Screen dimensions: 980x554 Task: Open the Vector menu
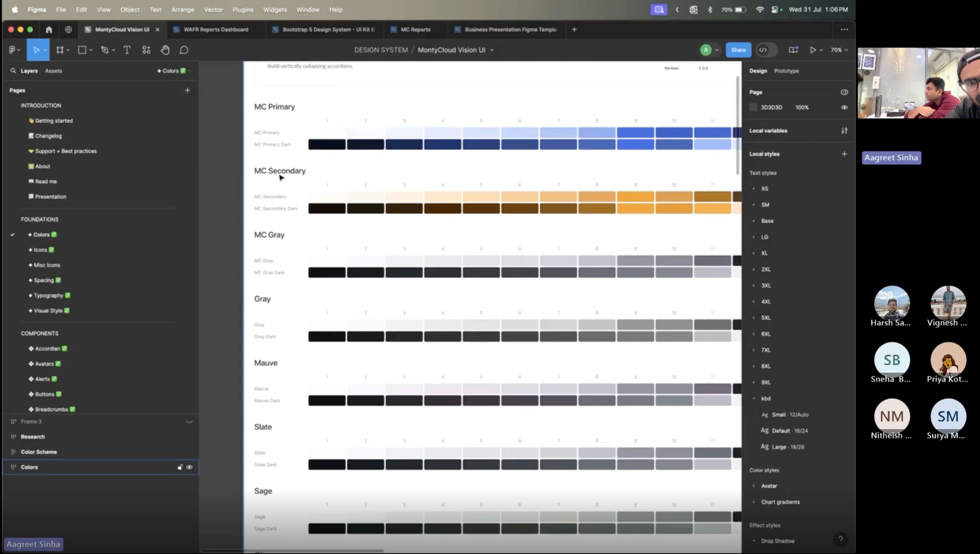point(213,9)
